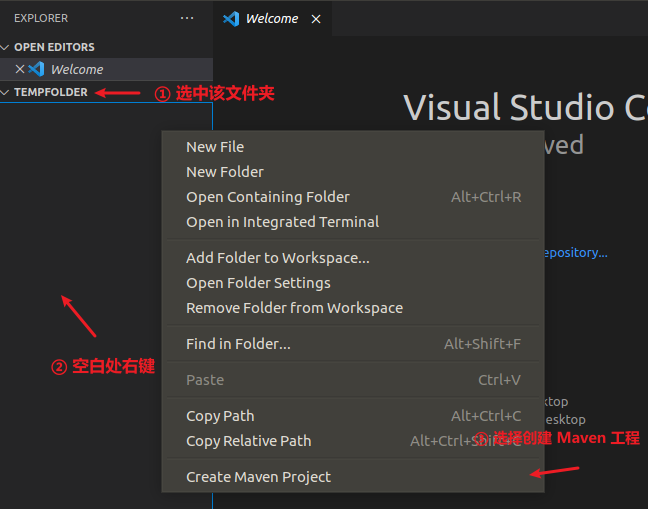
Task: Open the Explorer more actions ellipsis
Action: tap(187, 18)
